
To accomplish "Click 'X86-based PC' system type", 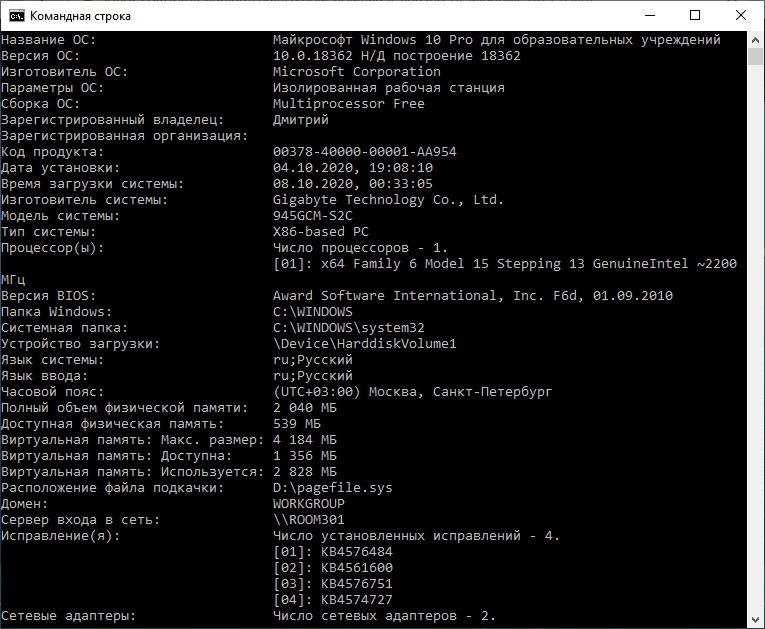I will (x=321, y=232).
